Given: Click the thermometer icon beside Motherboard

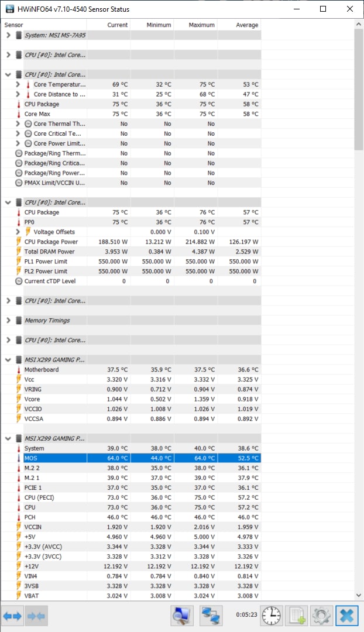Looking at the screenshot, I should click(19, 370).
